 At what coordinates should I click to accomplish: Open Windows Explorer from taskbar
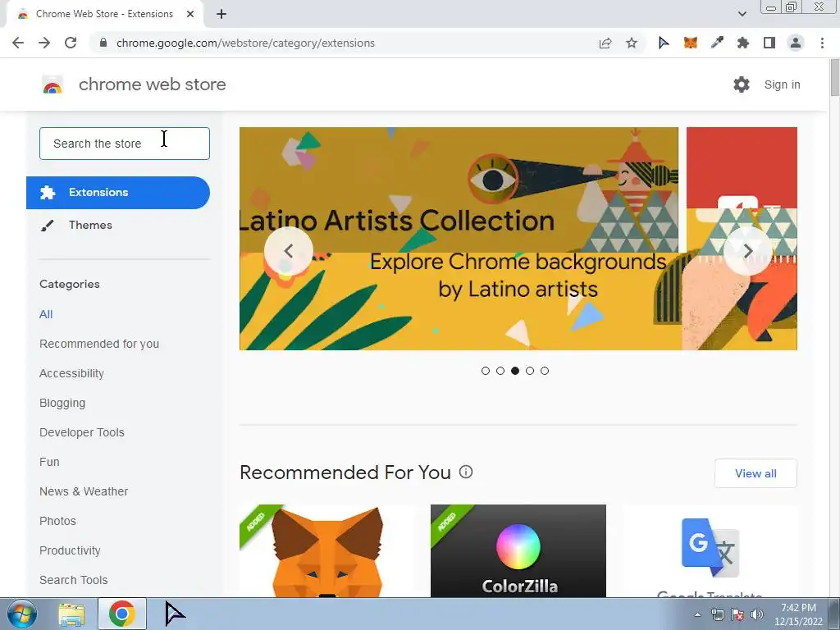point(71,614)
